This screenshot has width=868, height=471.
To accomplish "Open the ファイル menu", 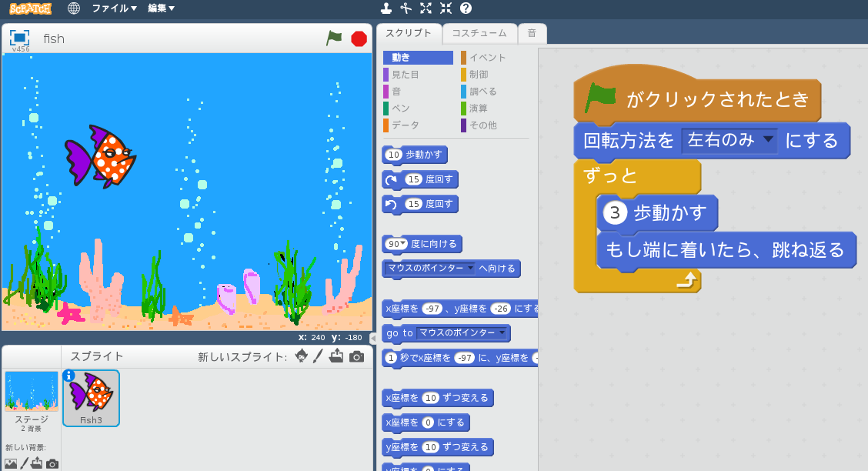I will pyautogui.click(x=114, y=8).
